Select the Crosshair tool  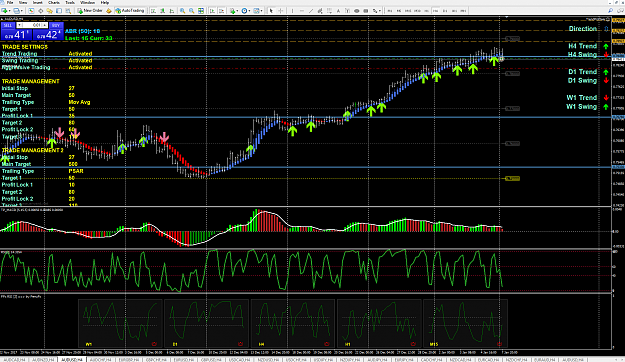281,11
